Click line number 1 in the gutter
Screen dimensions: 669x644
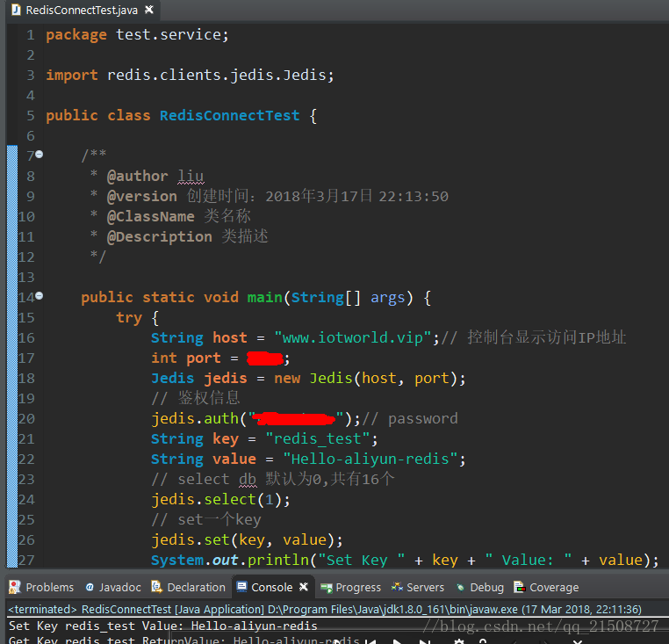click(31, 34)
